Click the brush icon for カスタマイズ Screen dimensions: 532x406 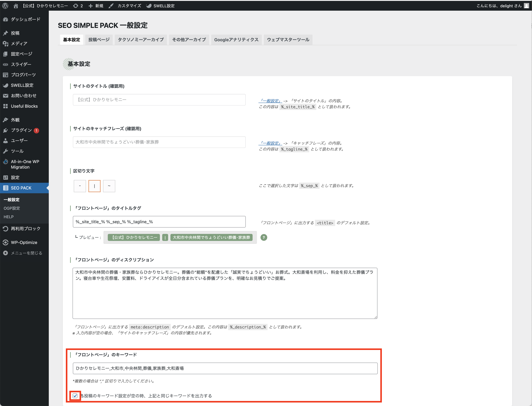tap(111, 6)
